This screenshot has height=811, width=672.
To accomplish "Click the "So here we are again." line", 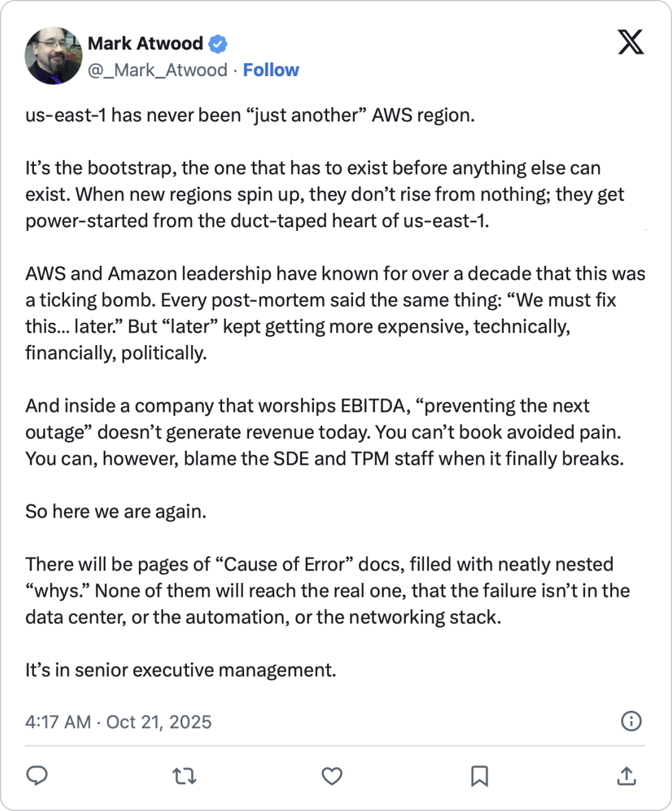I will point(116,511).
